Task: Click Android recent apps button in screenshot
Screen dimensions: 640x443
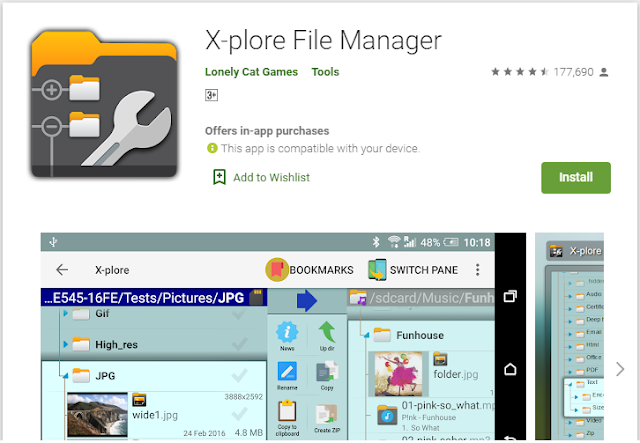Action: coord(510,296)
